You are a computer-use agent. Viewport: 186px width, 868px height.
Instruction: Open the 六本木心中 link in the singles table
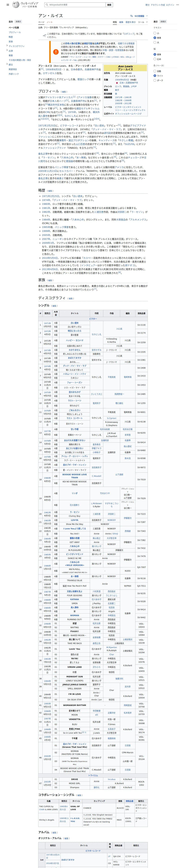[75, 546]
